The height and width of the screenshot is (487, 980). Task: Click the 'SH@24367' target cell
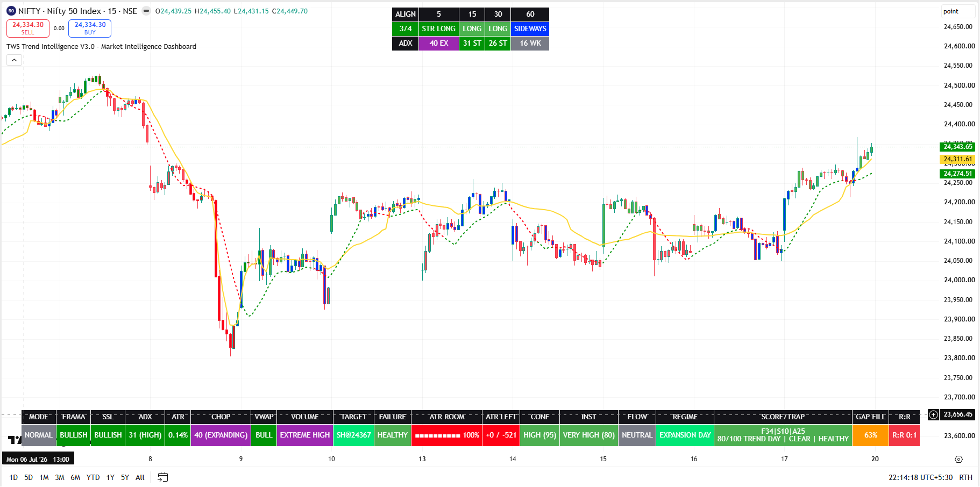354,435
